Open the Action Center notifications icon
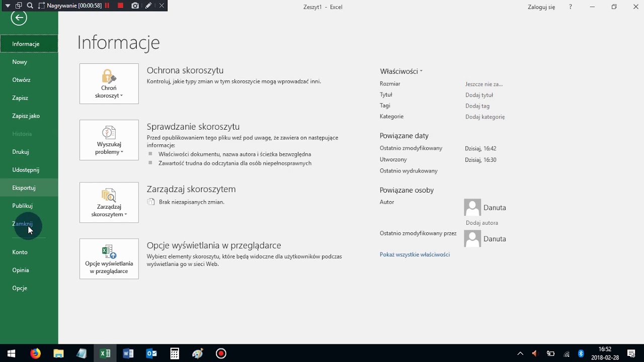Screen dimensions: 644x362 631,353
